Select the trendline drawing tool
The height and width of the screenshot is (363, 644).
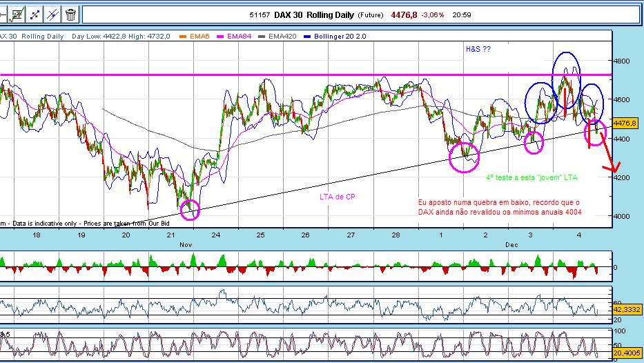(35, 15)
